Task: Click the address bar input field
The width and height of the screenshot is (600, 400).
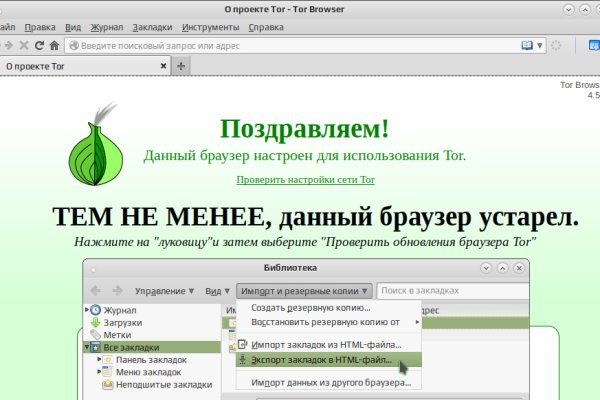Action: point(290,45)
